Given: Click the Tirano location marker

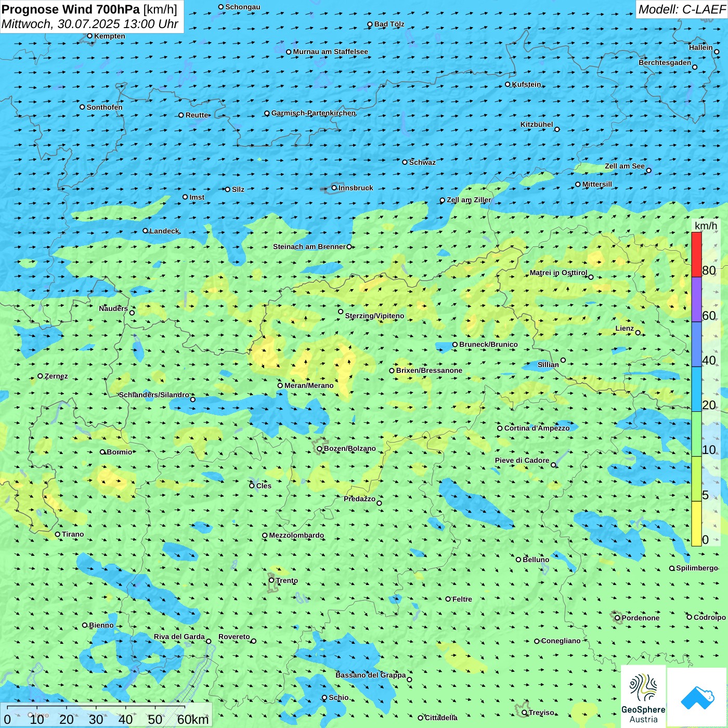Looking at the screenshot, I should point(58,534).
